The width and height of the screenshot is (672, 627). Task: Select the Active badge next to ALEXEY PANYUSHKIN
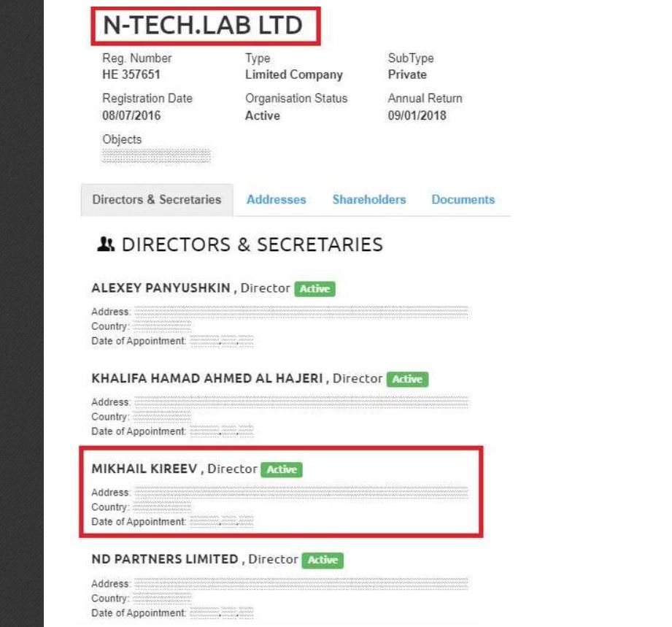pyautogui.click(x=315, y=289)
